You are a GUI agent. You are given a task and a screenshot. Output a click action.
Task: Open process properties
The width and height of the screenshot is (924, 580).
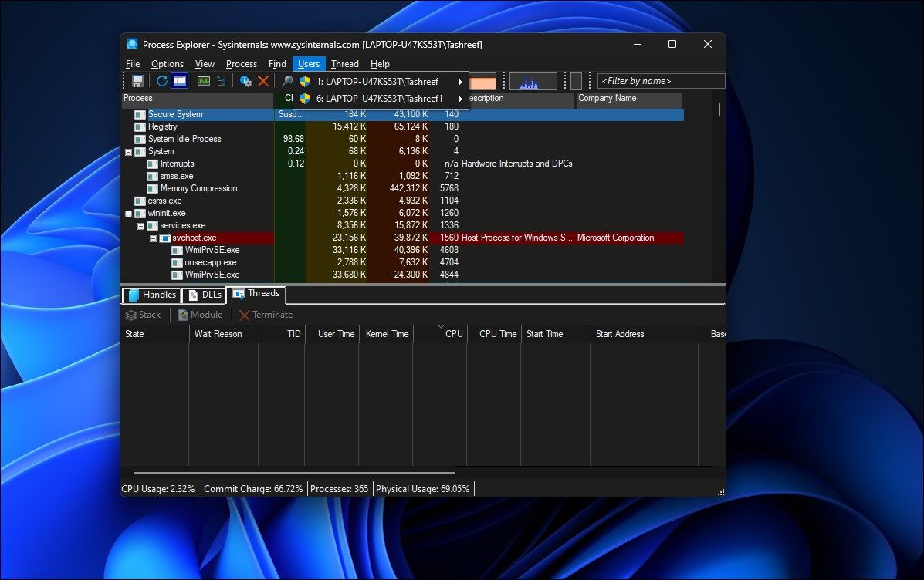(245, 80)
